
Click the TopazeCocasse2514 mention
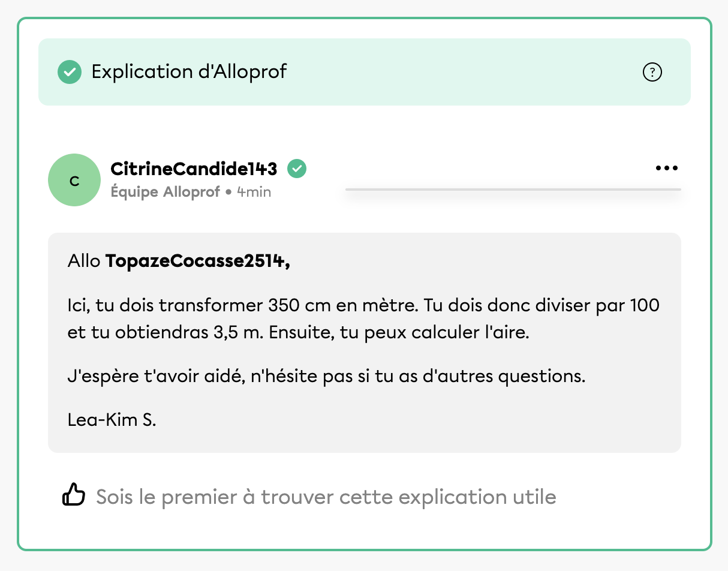(197, 262)
